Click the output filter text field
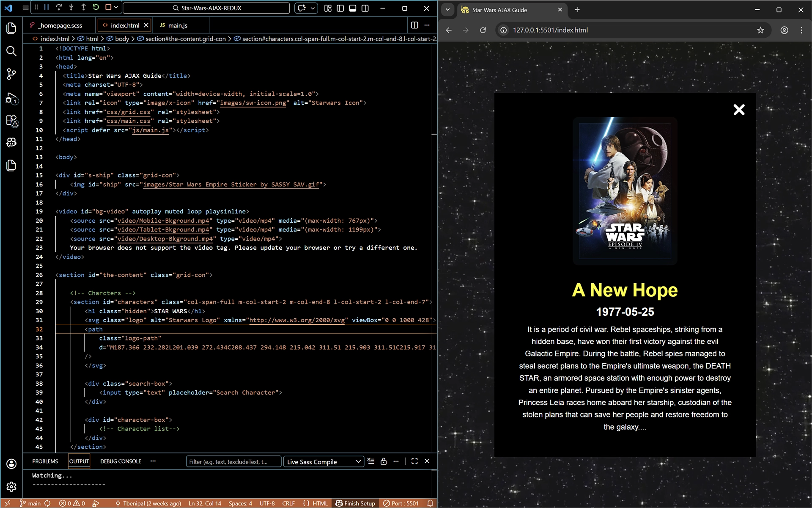Screen dimensions: 812x508 (233, 461)
